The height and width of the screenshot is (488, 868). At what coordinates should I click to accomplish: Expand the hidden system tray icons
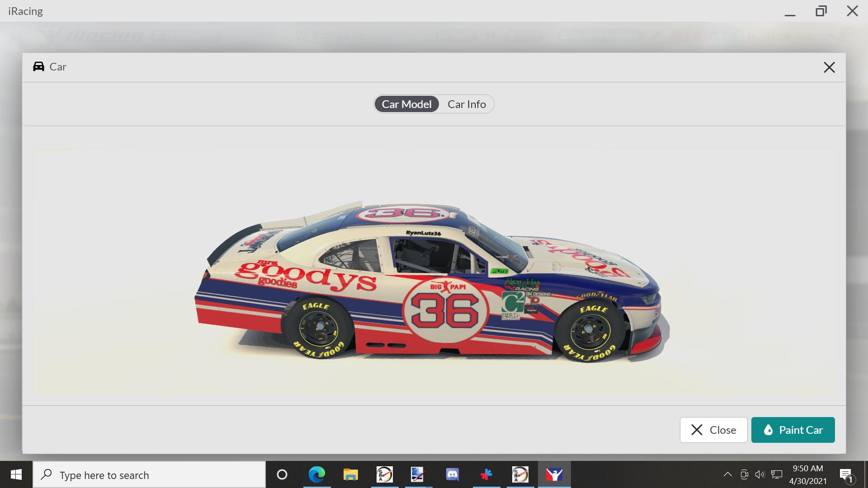[727, 474]
